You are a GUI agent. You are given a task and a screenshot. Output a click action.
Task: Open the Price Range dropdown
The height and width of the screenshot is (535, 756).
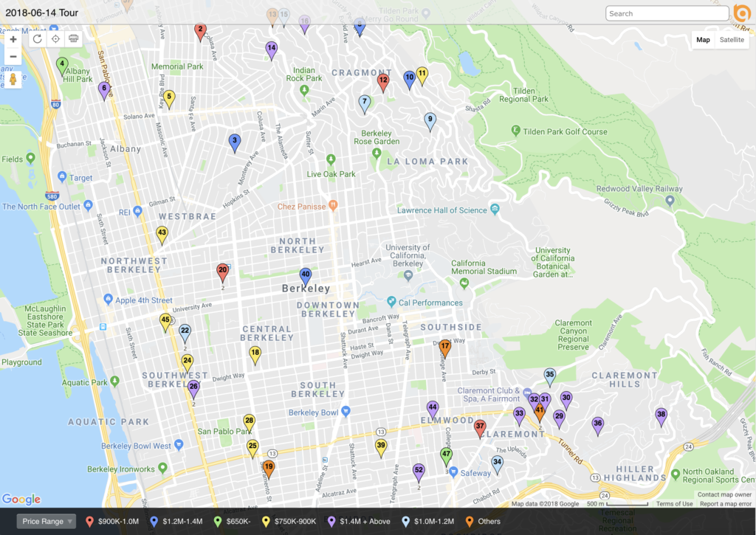tap(47, 521)
